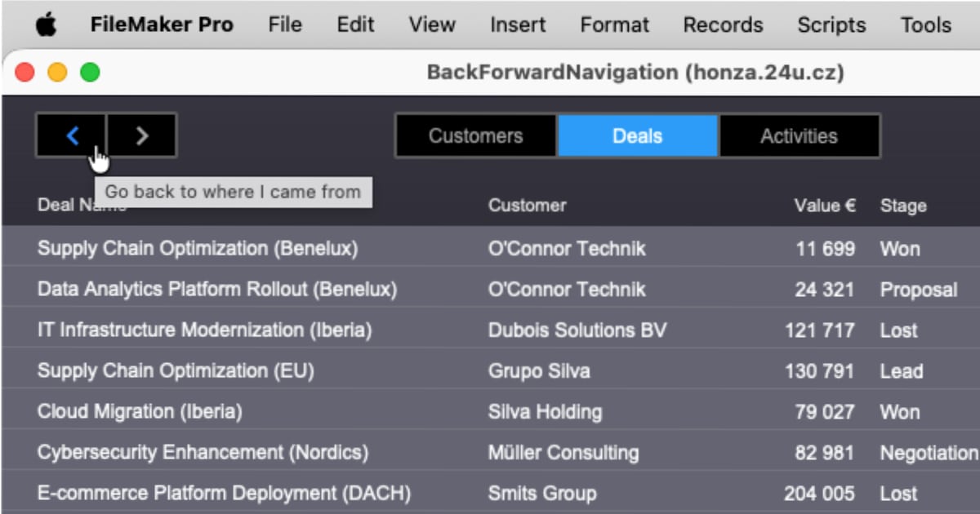Open the Format menu
This screenshot has width=980, height=514.
point(614,25)
